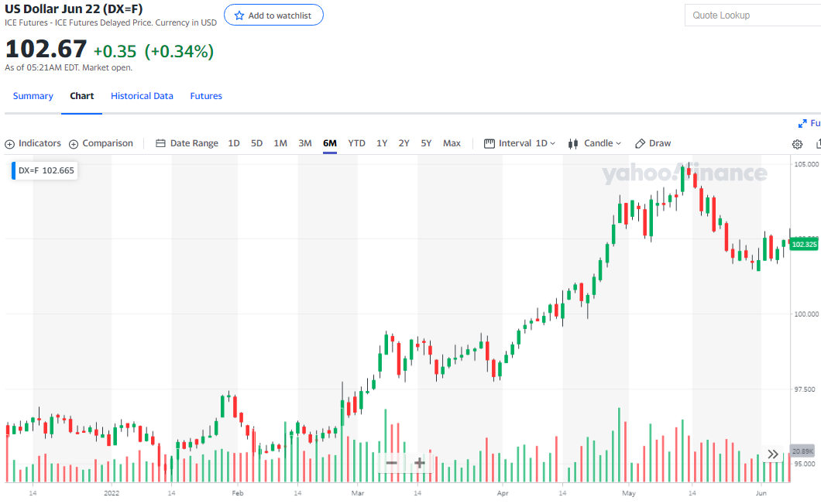Click the 2022 date axis label
821x504 pixels.
pyautogui.click(x=112, y=493)
